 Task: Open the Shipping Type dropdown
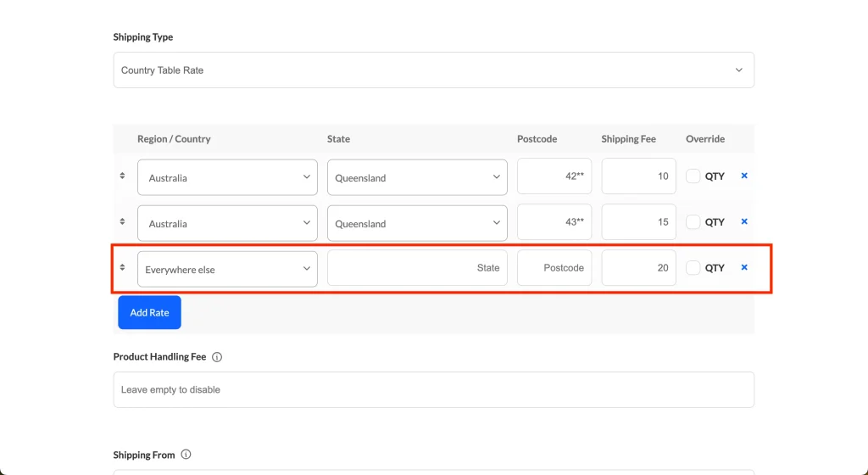point(433,70)
